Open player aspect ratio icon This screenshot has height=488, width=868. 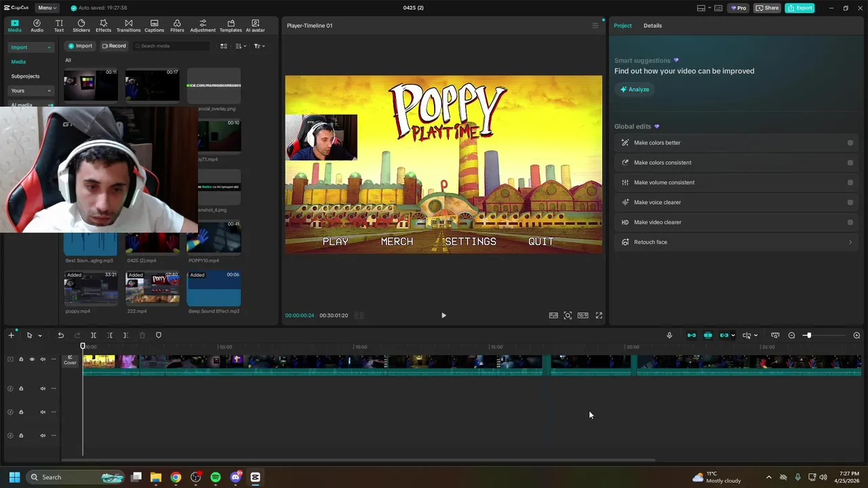point(583,315)
